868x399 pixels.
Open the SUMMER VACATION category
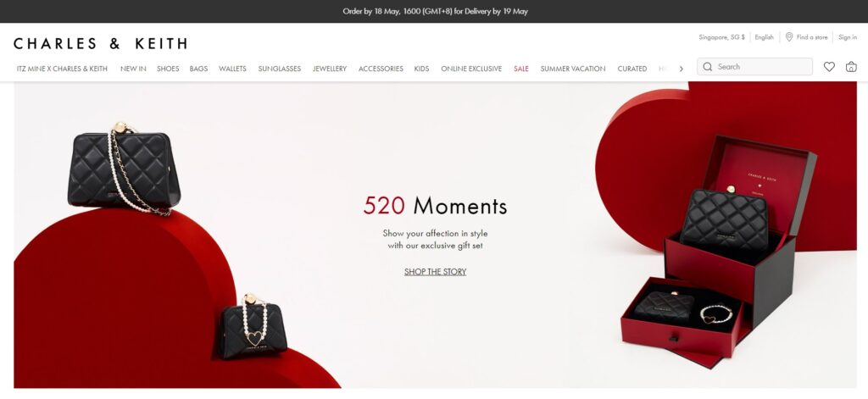click(573, 69)
